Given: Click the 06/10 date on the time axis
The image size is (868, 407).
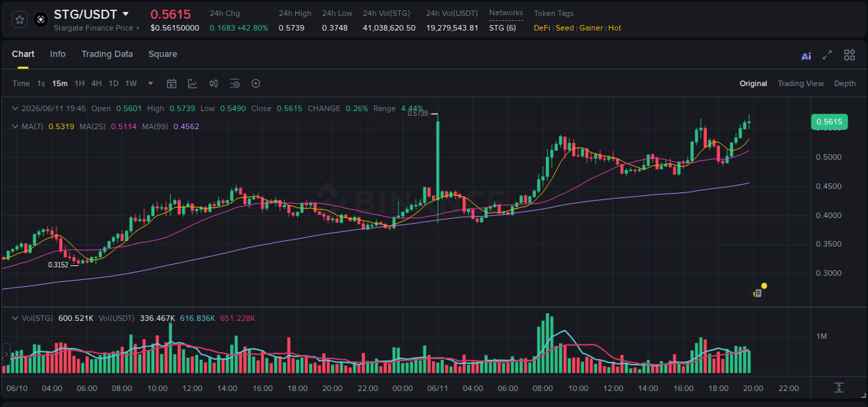Looking at the screenshot, I should (x=17, y=388).
